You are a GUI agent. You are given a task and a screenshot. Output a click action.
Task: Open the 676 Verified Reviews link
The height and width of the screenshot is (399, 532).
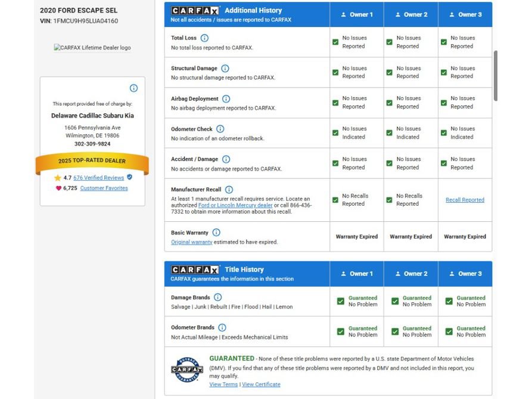pyautogui.click(x=99, y=178)
